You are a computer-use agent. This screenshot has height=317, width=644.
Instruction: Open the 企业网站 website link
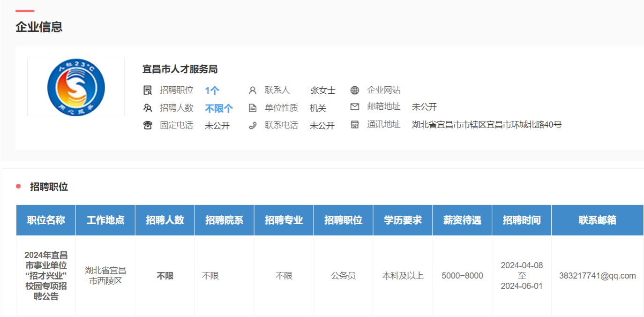[383, 90]
